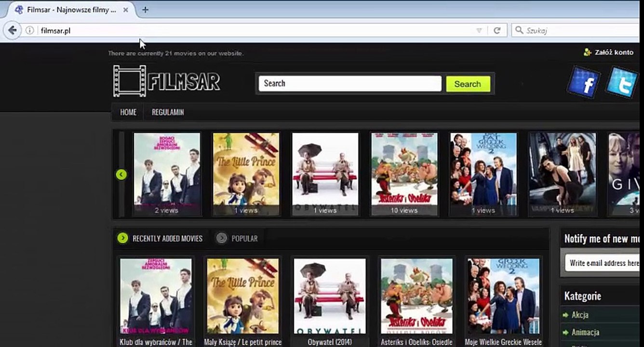Open the site information icon in address bar

point(29,30)
